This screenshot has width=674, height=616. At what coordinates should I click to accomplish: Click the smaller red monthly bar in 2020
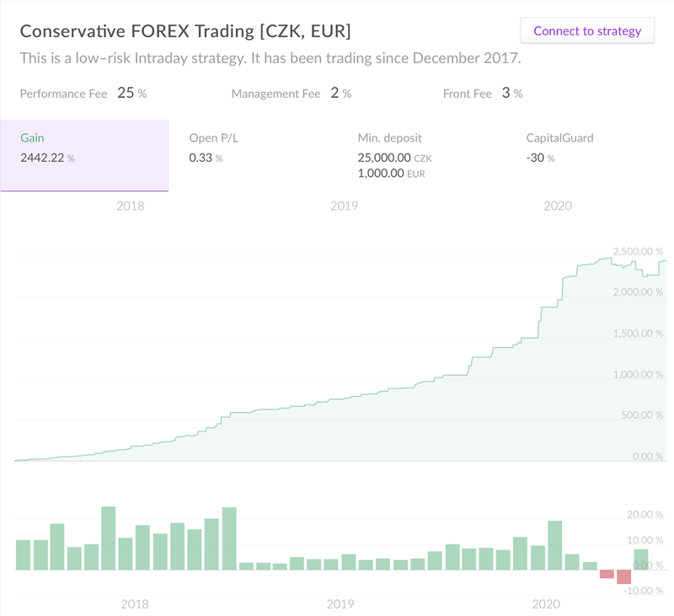(607, 574)
